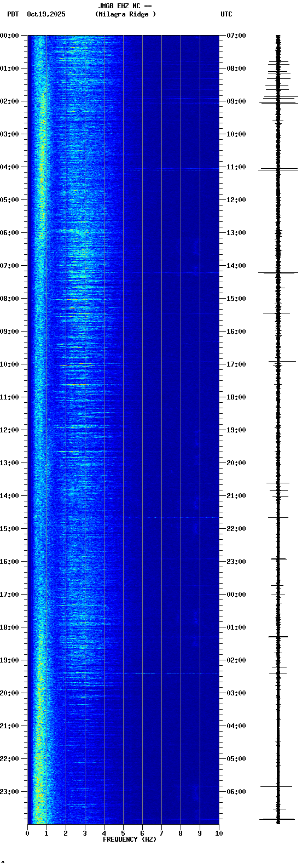The image size is (302, 868).
Task: Click the PDT time label '09:00'
Action: (x=9, y=332)
